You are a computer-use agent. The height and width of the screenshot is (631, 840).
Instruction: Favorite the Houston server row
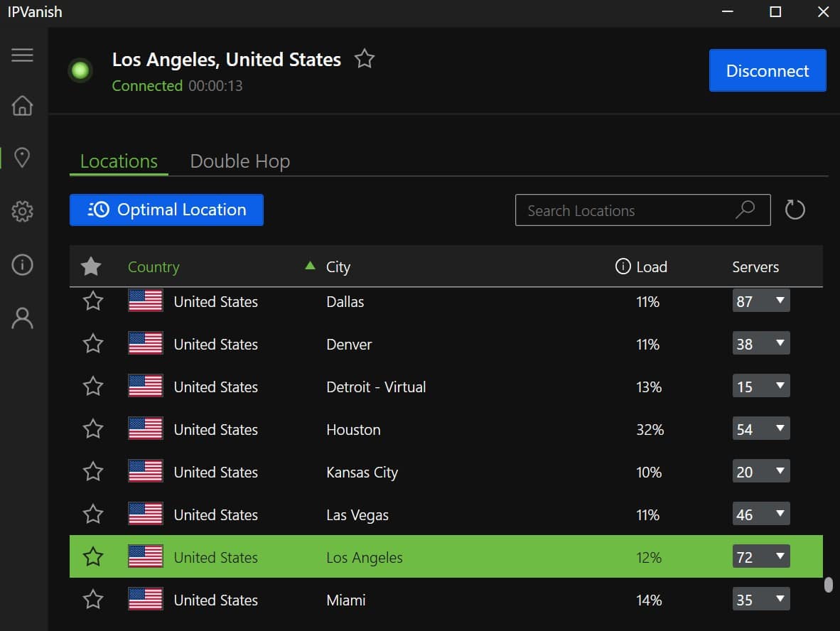click(92, 428)
